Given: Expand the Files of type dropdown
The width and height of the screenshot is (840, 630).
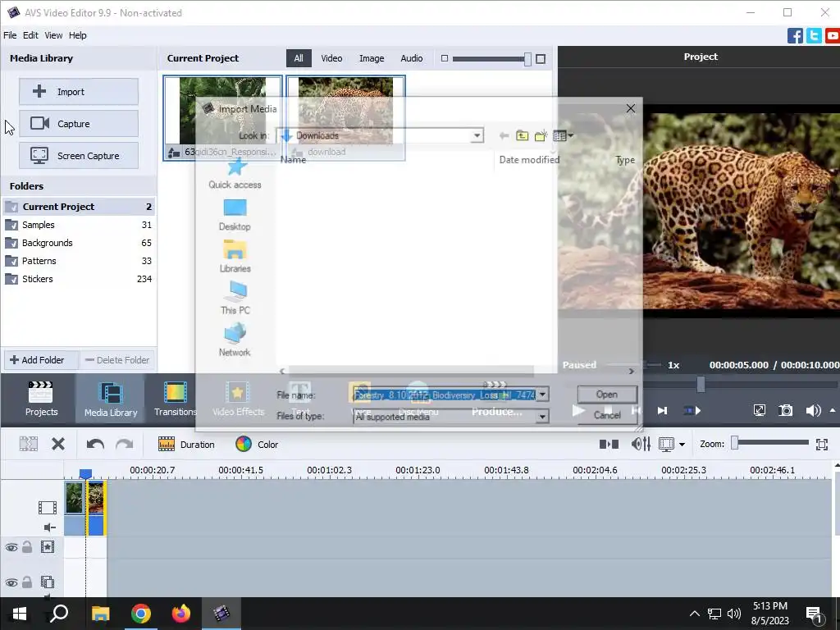Looking at the screenshot, I should [543, 416].
